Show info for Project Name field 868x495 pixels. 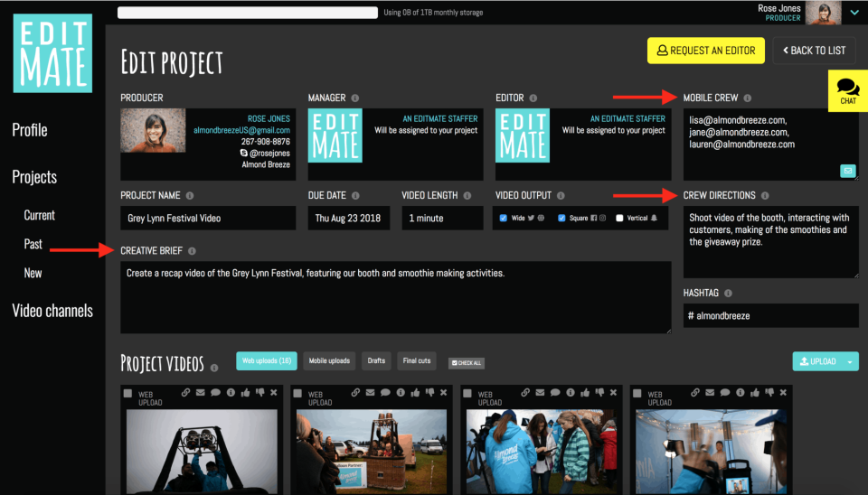189,196
